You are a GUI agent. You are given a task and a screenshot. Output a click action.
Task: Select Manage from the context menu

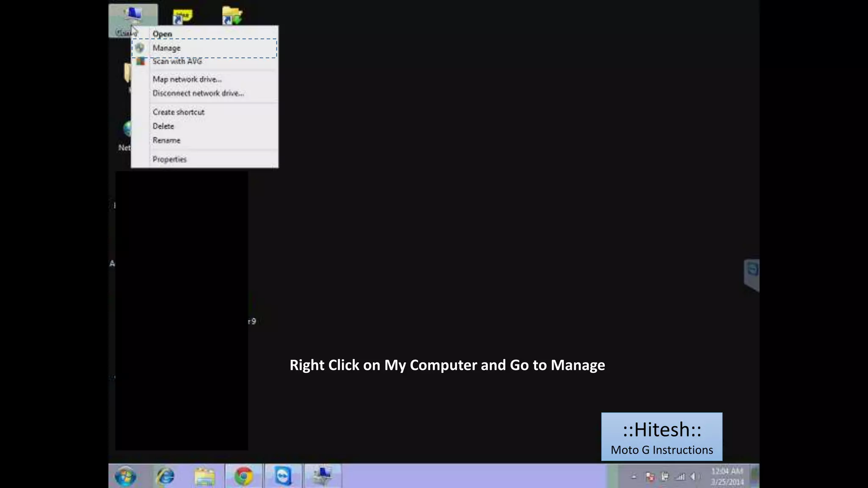167,48
